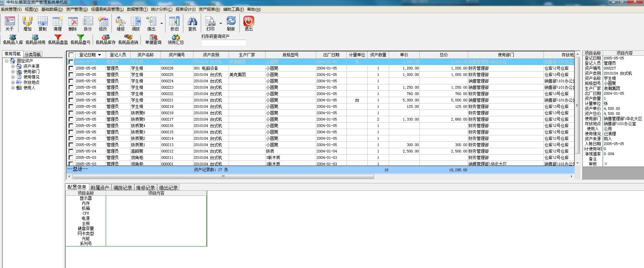Click the 删除 (Delete) toolbar icon
The image size is (644, 268).
click(x=73, y=23)
